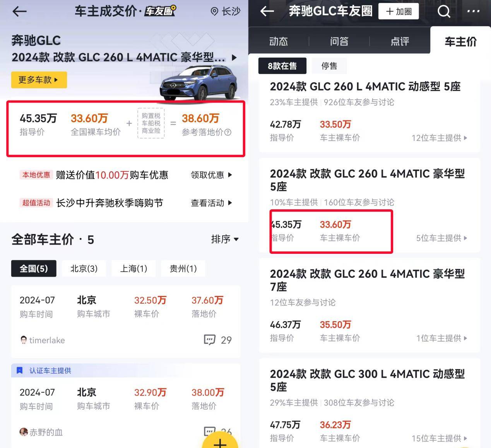
Task: Open the location pin for 长沙
Action: tap(214, 12)
